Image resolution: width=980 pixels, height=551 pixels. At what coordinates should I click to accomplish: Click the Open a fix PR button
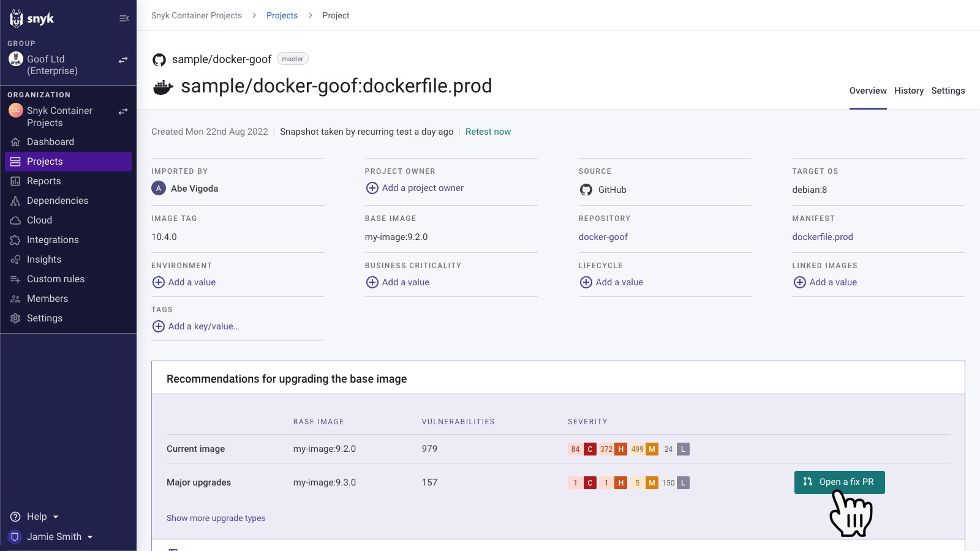[839, 482]
